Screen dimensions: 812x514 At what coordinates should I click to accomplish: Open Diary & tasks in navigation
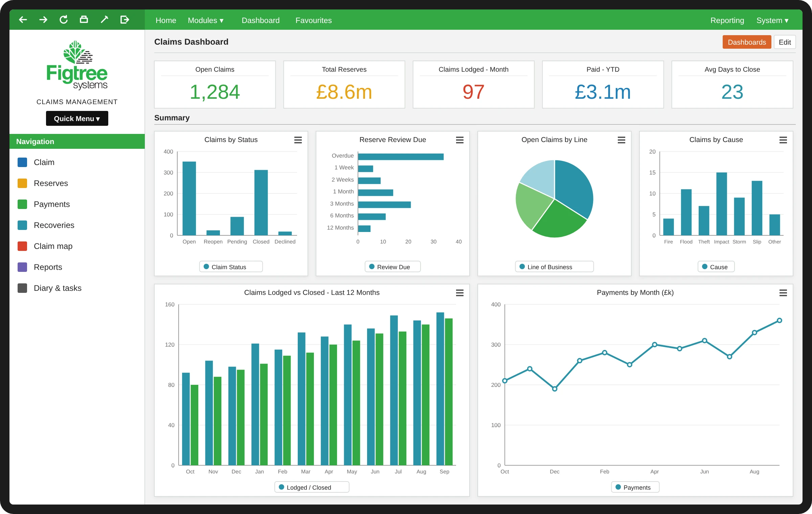58,288
